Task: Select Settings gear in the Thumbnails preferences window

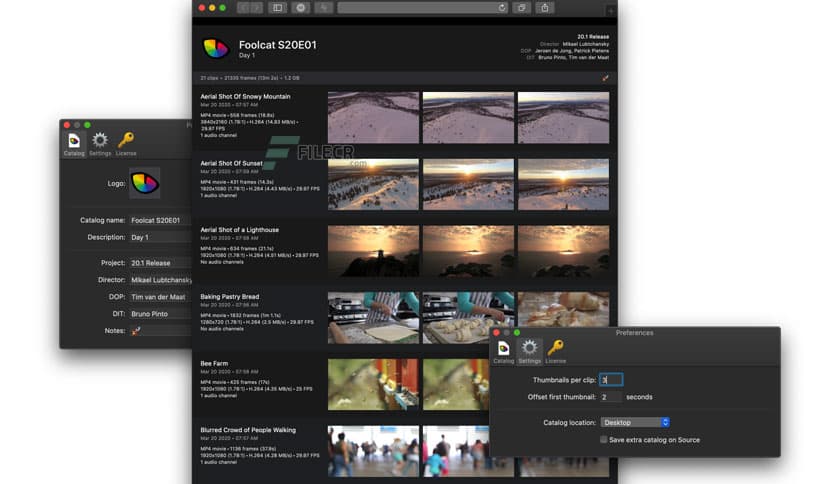Action: point(529,352)
